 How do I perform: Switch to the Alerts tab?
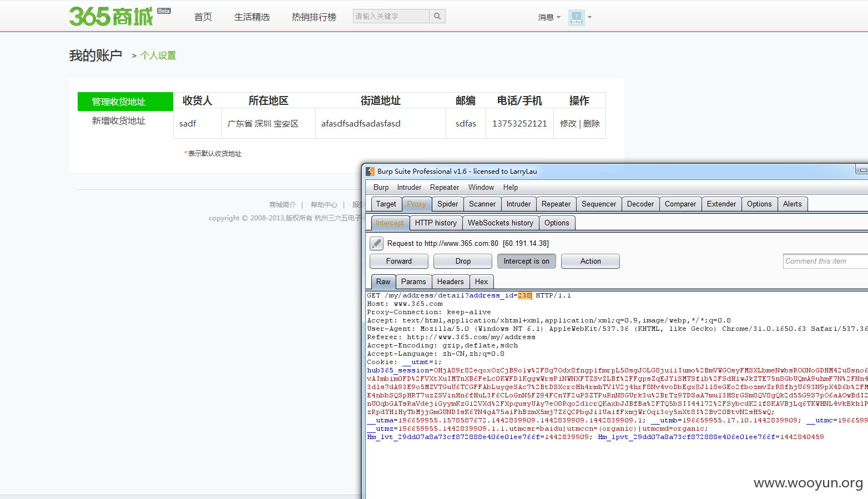[x=793, y=204]
